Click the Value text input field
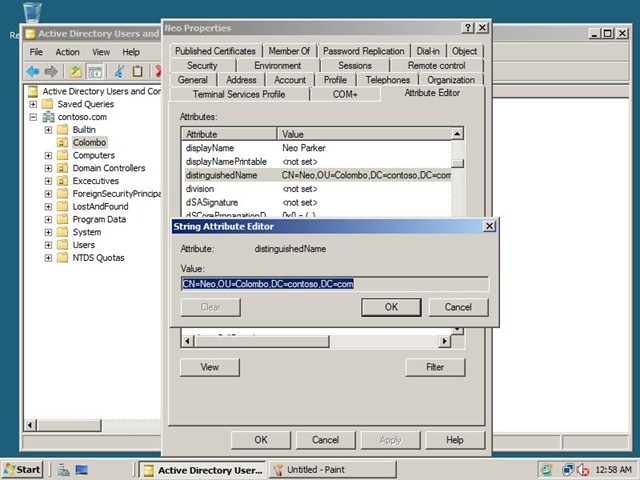Viewport: 640px width, 480px height. point(335,284)
